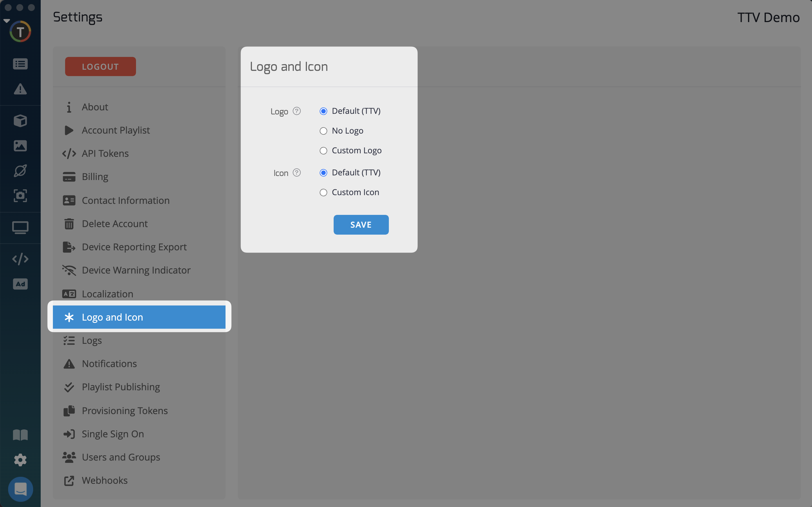Click the Ad icon in sidebar
Viewport: 812px width, 507px height.
coord(20,284)
